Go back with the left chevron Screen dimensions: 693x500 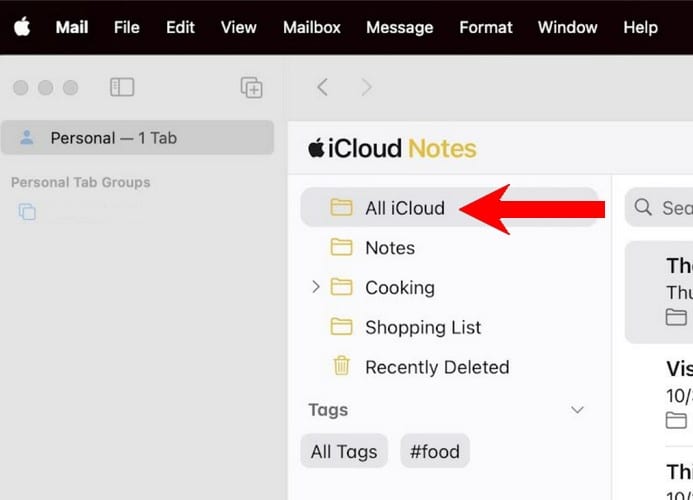tap(322, 88)
